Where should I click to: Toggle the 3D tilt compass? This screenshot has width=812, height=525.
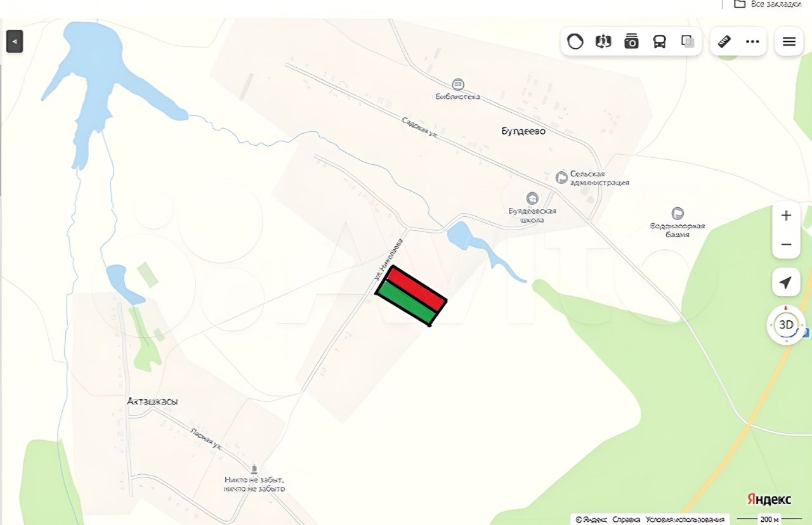tap(786, 325)
